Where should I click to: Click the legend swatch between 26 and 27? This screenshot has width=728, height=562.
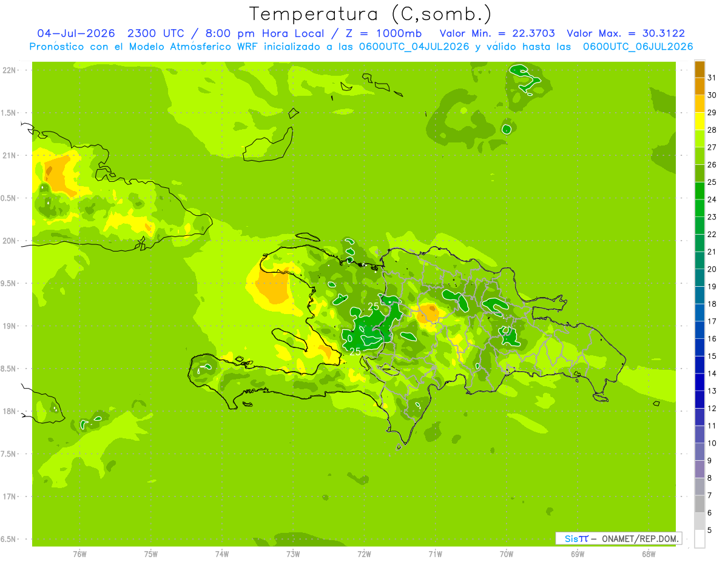699,156
